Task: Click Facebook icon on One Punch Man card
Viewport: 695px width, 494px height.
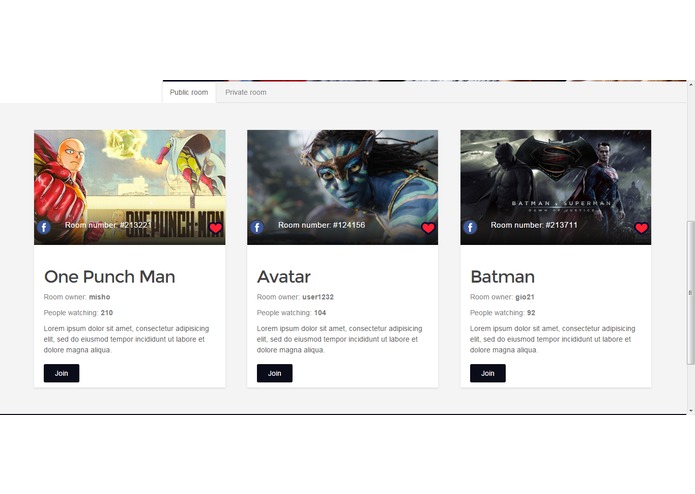Action: tap(44, 227)
